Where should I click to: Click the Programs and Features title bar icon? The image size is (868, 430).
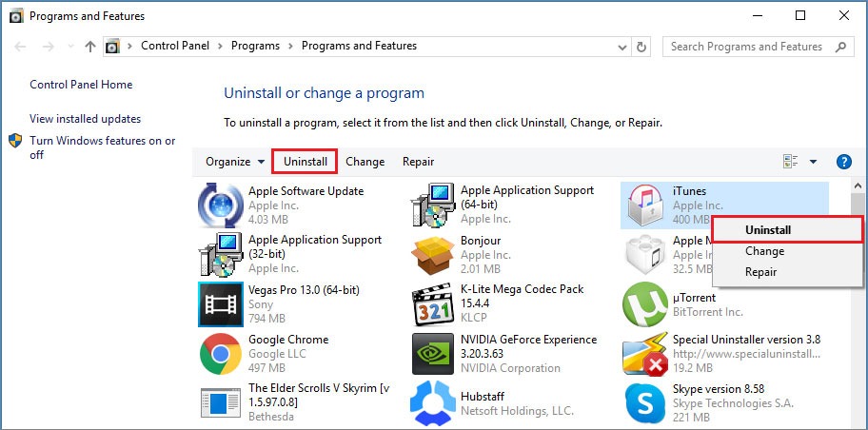point(16,16)
